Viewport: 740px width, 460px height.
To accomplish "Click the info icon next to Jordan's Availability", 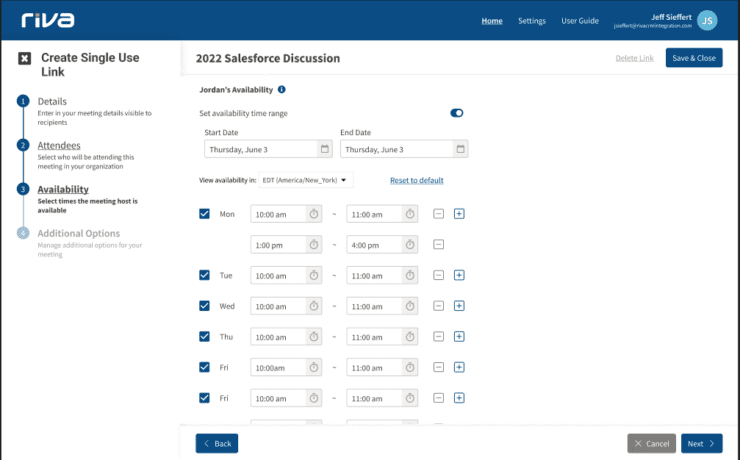I will pyautogui.click(x=282, y=90).
